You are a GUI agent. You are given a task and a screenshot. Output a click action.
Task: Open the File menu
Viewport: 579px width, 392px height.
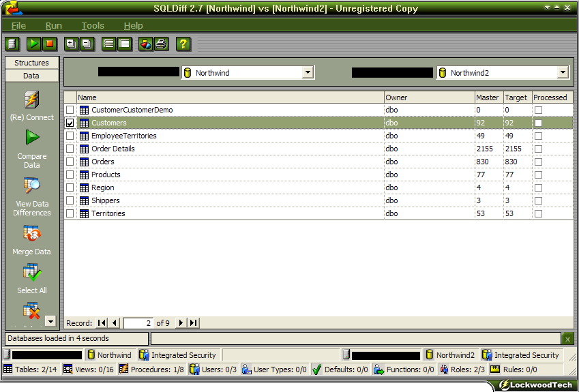click(18, 25)
